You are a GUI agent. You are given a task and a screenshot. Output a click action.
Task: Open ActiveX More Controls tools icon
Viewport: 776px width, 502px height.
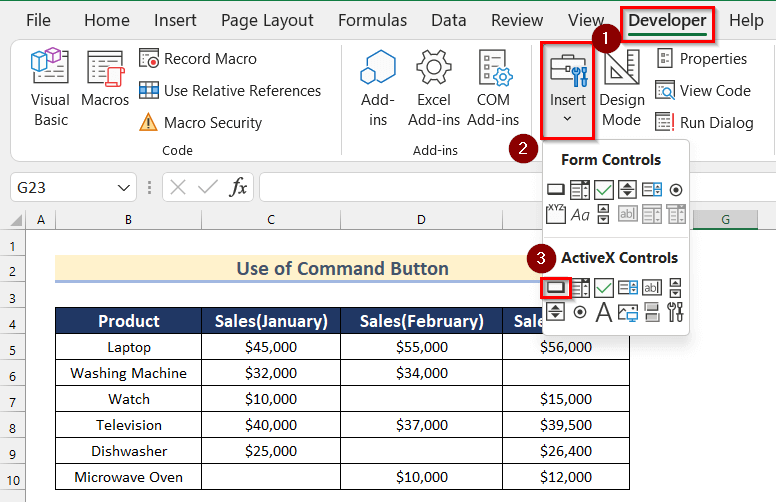(x=677, y=312)
